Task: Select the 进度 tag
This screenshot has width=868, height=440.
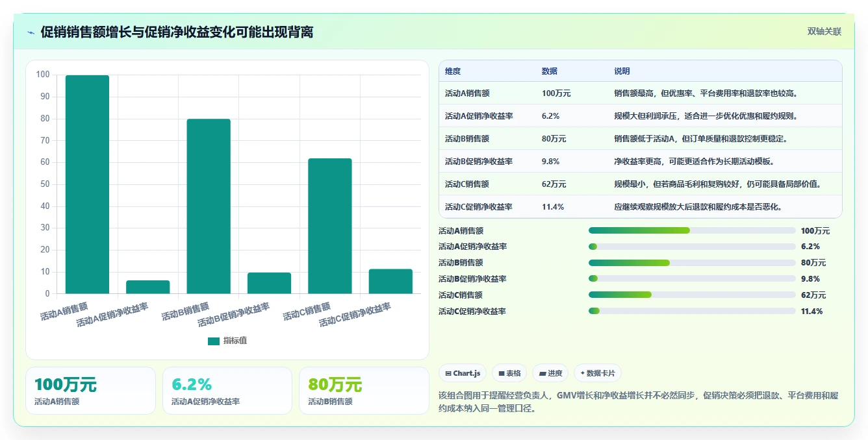Action: pyautogui.click(x=550, y=373)
